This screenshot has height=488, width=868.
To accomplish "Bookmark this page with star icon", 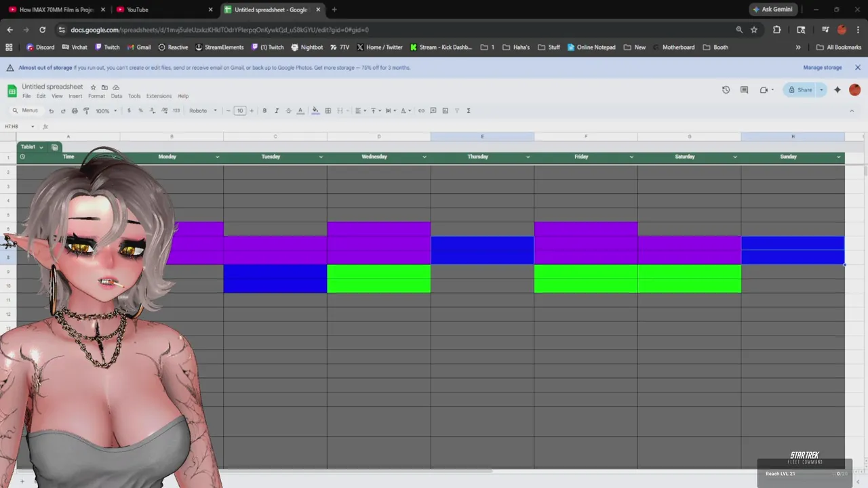I will click(754, 30).
